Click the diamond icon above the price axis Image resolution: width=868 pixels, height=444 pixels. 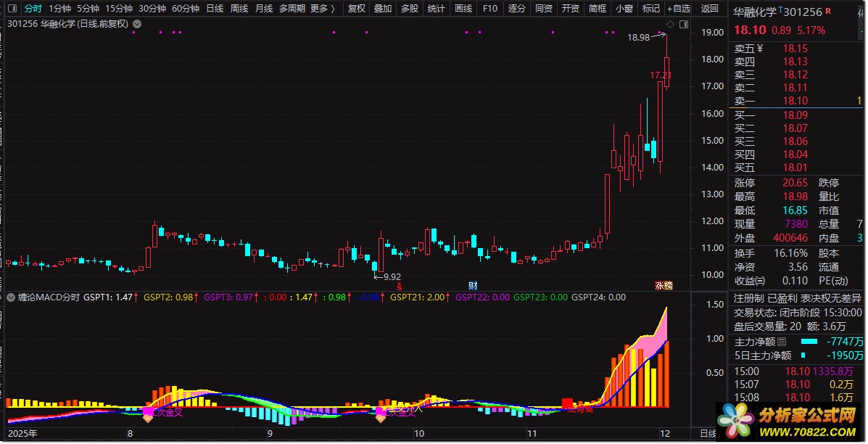pyautogui.click(x=670, y=25)
